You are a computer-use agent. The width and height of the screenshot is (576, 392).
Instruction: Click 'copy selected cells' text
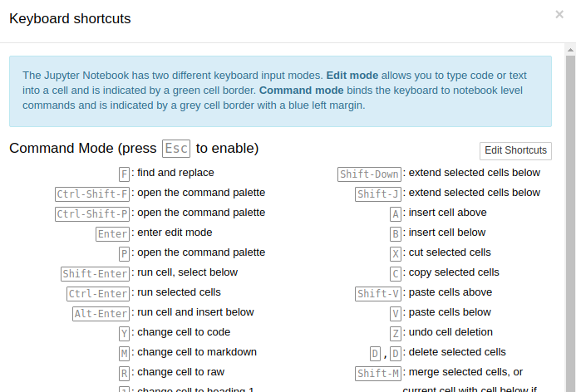[454, 272]
